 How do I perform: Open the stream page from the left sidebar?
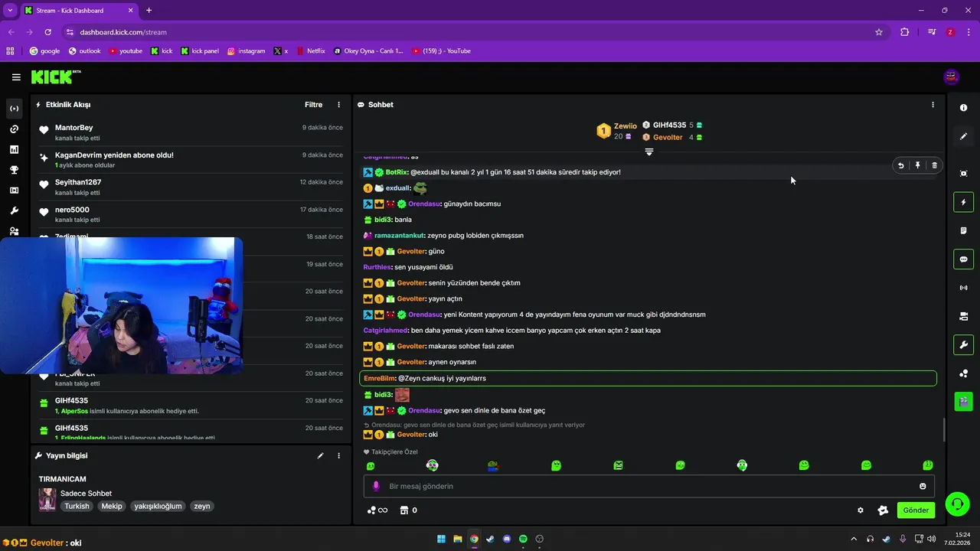[14, 109]
